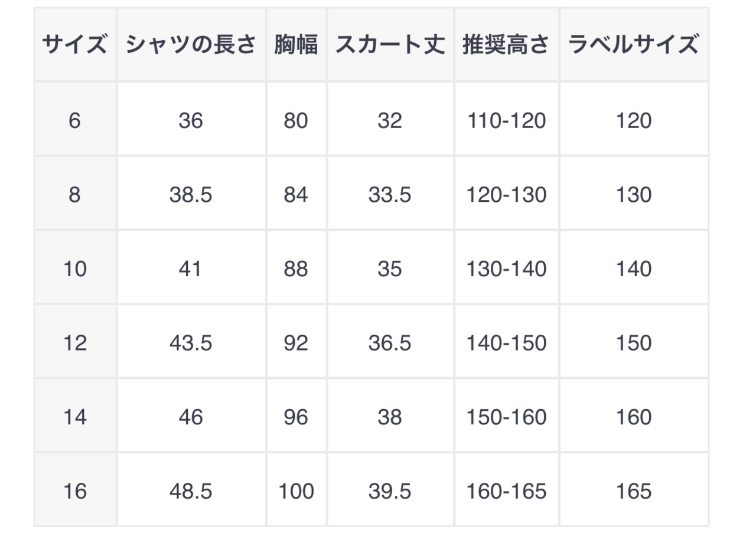Click the 38.5 shirt length cell
This screenshot has width=756, height=556.
coord(191,194)
